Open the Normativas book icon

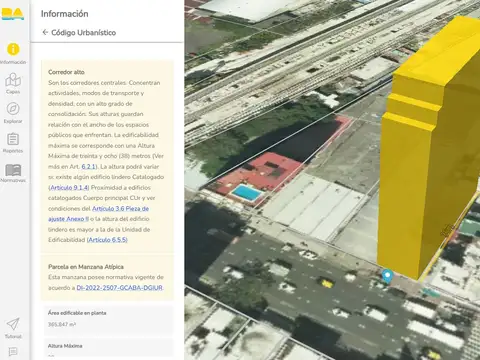[x=13, y=170]
